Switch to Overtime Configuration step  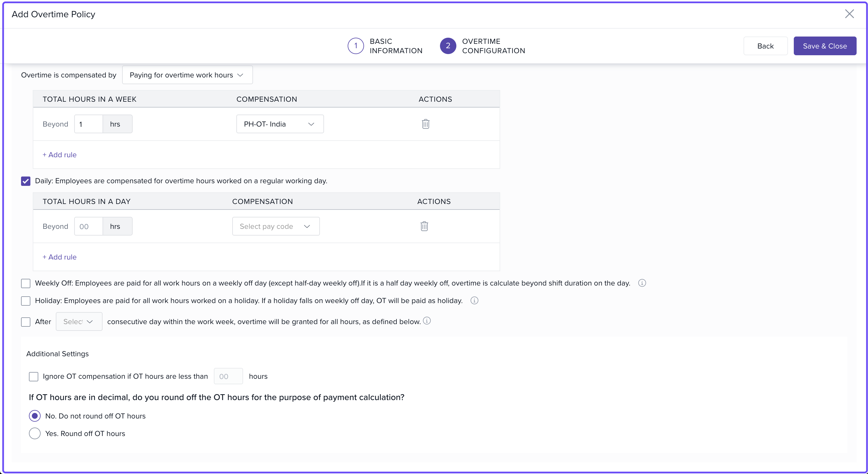click(x=493, y=46)
